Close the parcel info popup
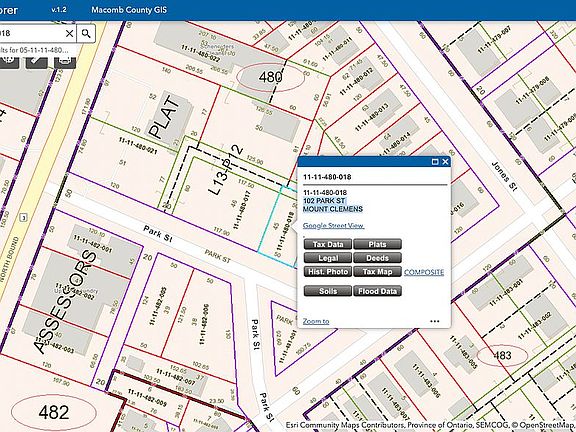The width and height of the screenshot is (576, 432). point(445,162)
